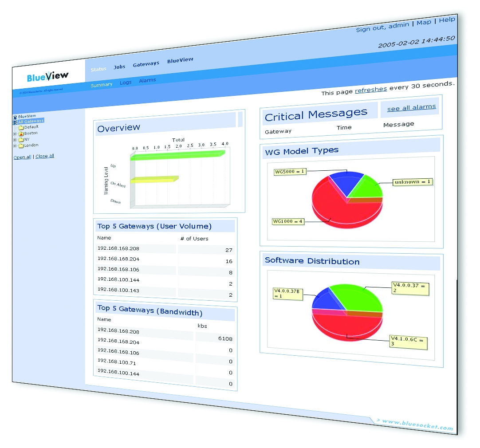Select the NY group label
480x448 pixels.
[27, 139]
